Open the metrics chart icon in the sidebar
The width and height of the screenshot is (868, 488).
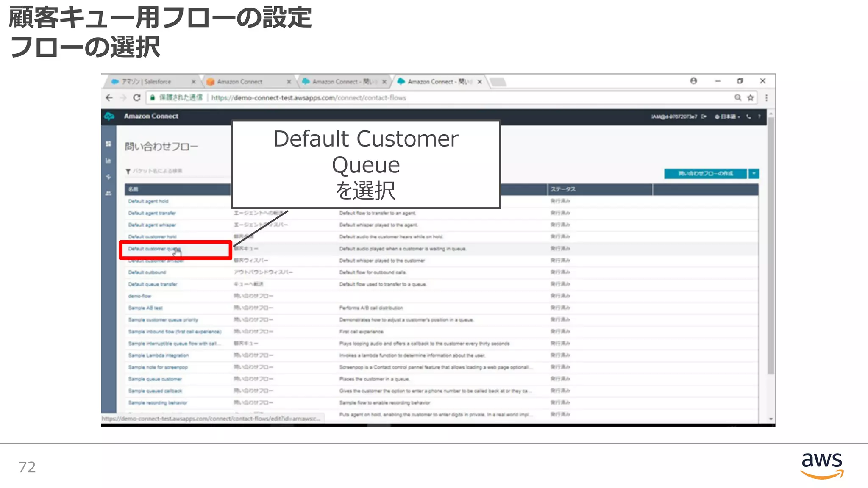point(108,161)
